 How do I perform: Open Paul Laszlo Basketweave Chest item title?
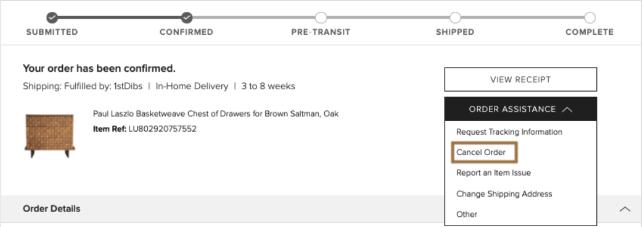tap(216, 113)
